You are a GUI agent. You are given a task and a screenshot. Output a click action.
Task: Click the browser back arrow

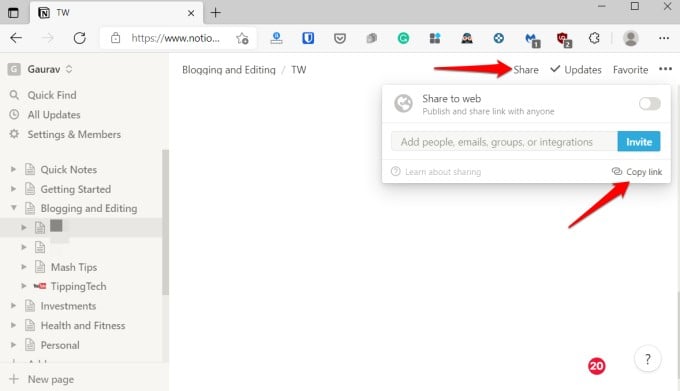pyautogui.click(x=16, y=38)
